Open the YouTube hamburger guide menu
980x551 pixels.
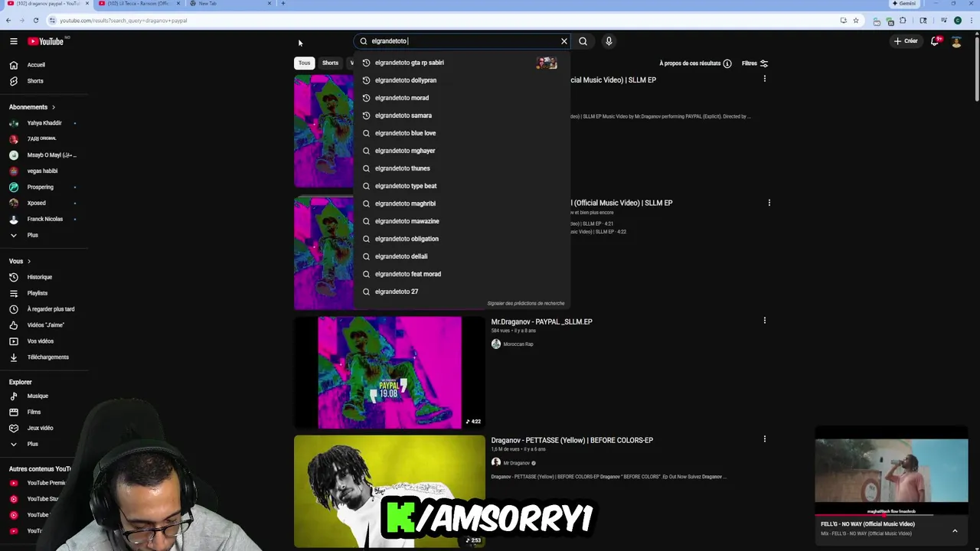click(x=13, y=41)
